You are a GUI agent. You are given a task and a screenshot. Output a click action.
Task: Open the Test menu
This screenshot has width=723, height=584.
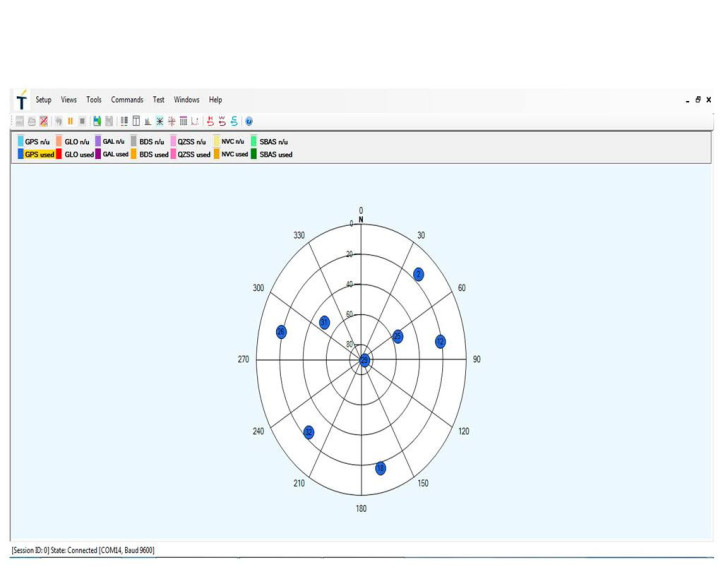(158, 100)
